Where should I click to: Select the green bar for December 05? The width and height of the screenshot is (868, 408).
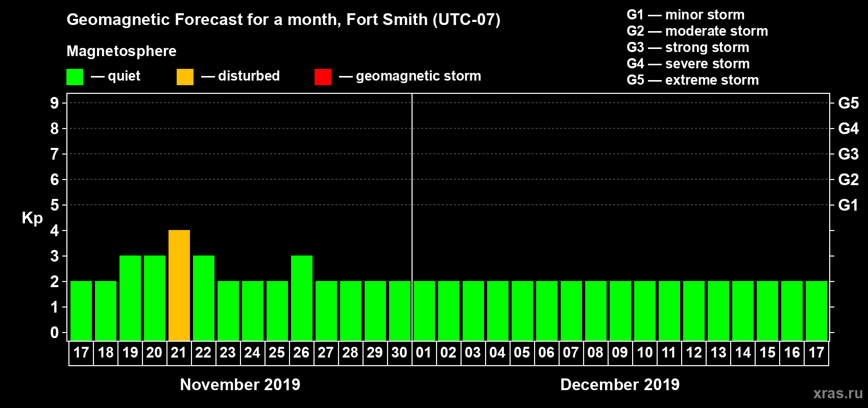point(522,311)
